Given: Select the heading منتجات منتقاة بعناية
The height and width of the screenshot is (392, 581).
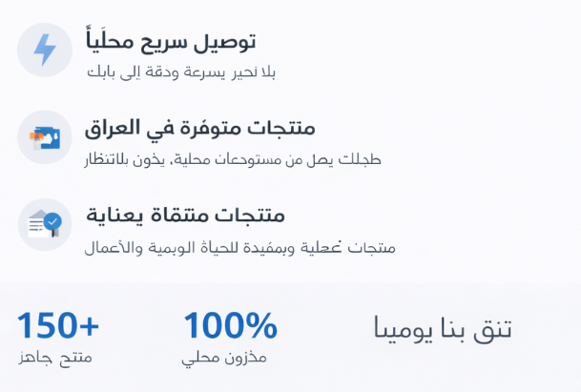Looking at the screenshot, I should click(x=185, y=216).
